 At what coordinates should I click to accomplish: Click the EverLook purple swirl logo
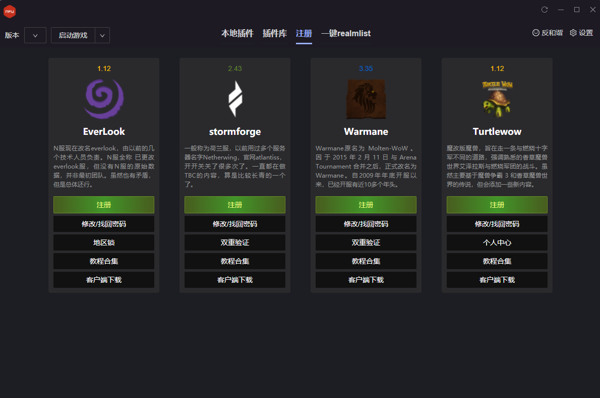(x=104, y=99)
